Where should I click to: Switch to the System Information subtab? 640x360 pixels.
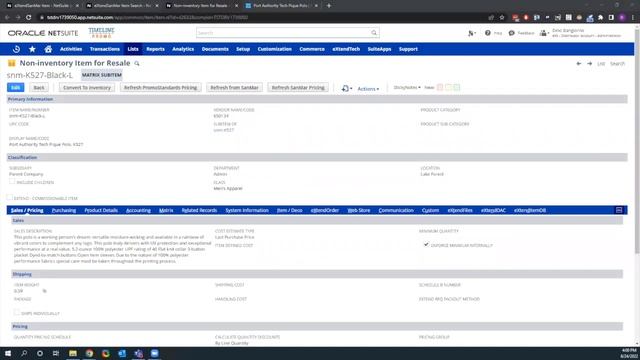coord(247,210)
